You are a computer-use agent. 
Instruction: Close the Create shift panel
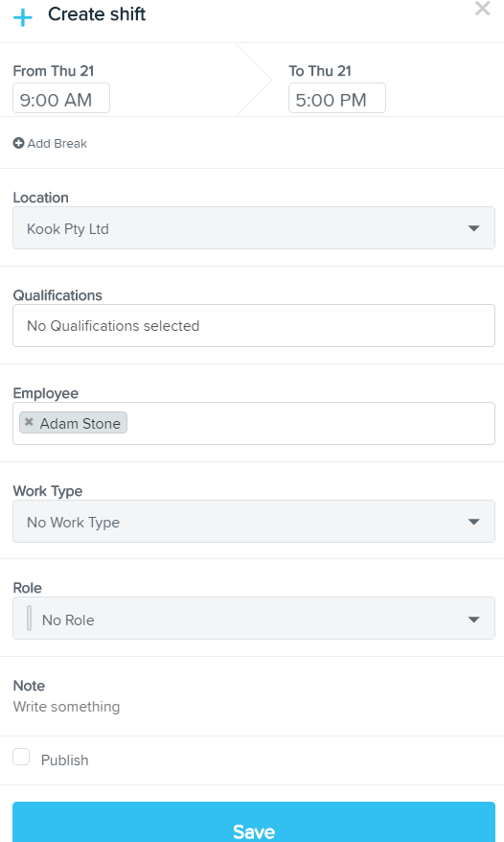(482, 9)
